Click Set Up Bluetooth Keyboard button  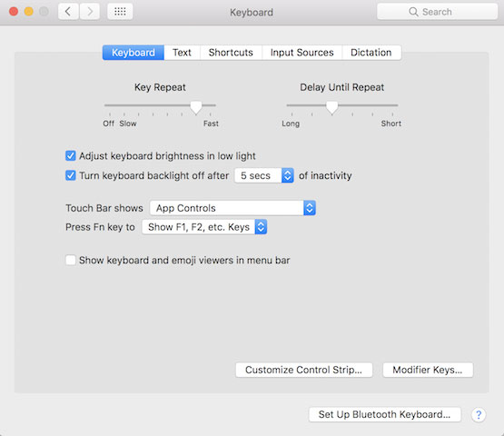point(384,414)
